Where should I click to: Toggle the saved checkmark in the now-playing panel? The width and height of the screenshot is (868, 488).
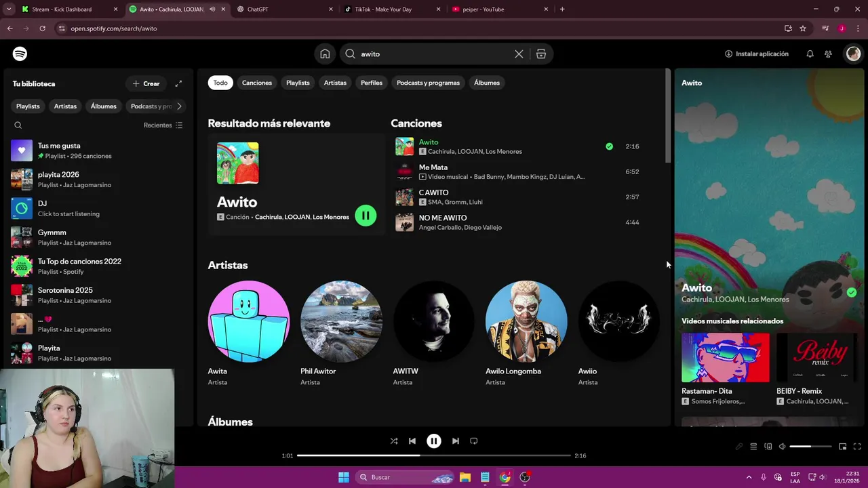[x=852, y=292]
